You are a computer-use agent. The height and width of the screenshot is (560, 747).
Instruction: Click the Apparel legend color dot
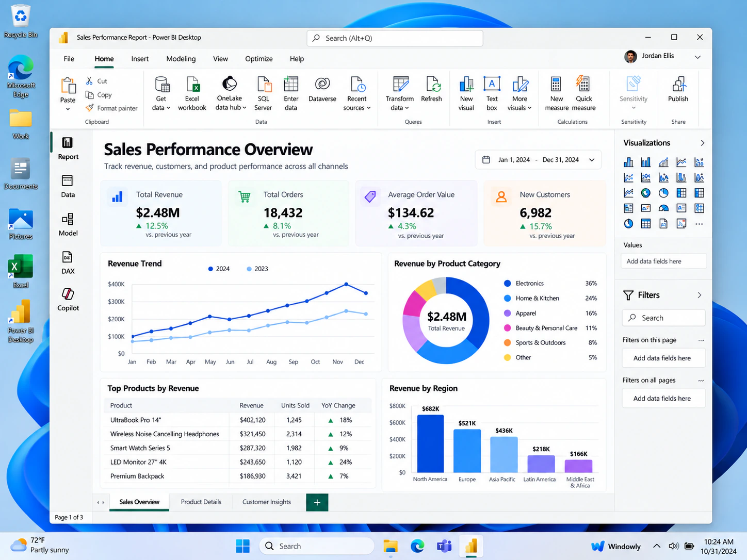[507, 313]
